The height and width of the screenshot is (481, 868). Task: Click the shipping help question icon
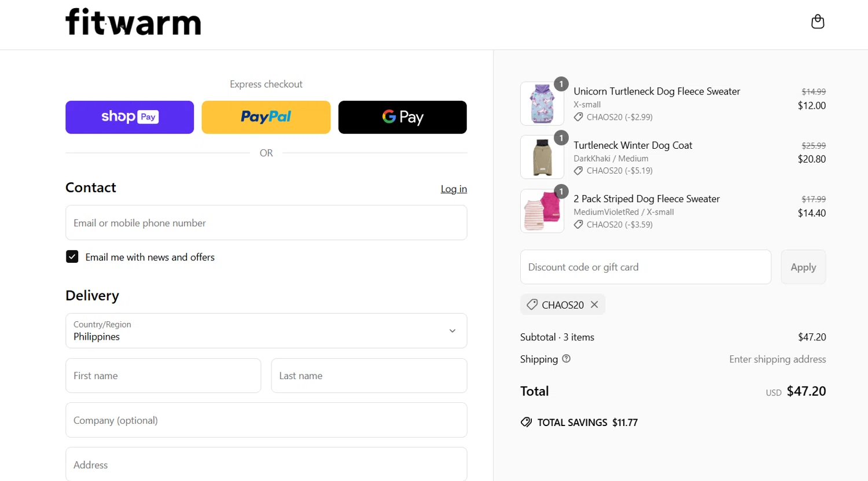[x=567, y=359]
